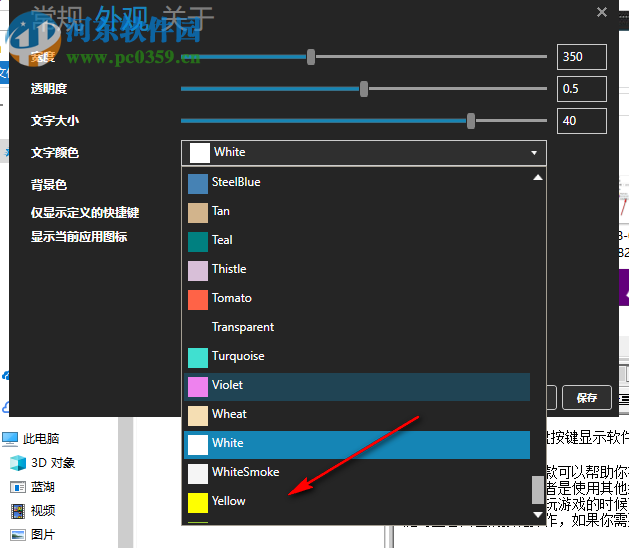Open the 文字颜色 White combo box
629x548 pixels.
(x=364, y=153)
